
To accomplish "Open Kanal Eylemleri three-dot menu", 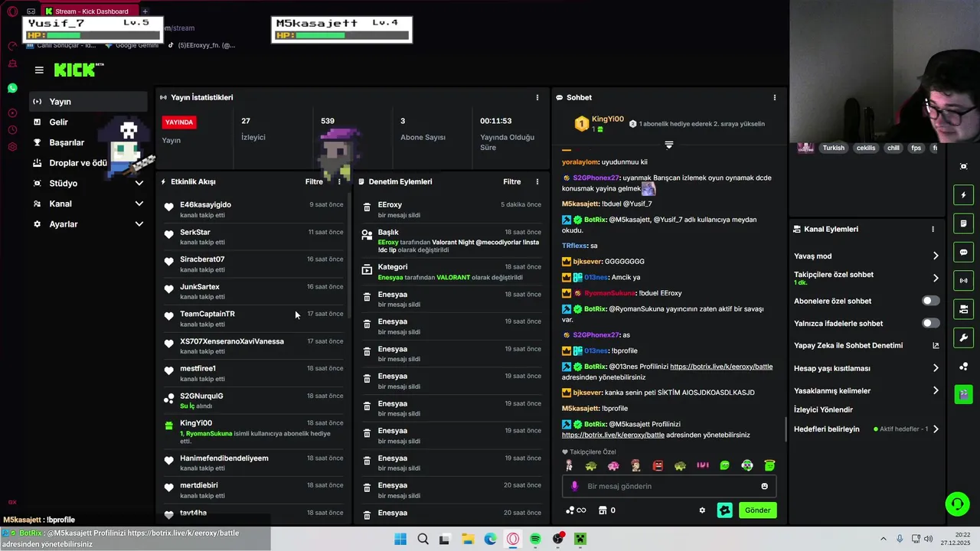I will pos(933,229).
